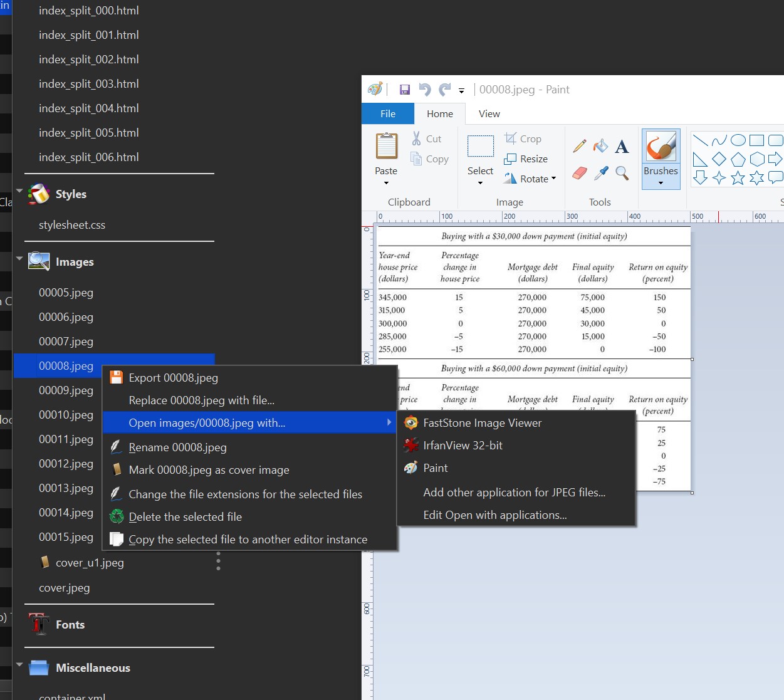784x700 pixels.
Task: Collapse the Images section
Action: (19, 258)
